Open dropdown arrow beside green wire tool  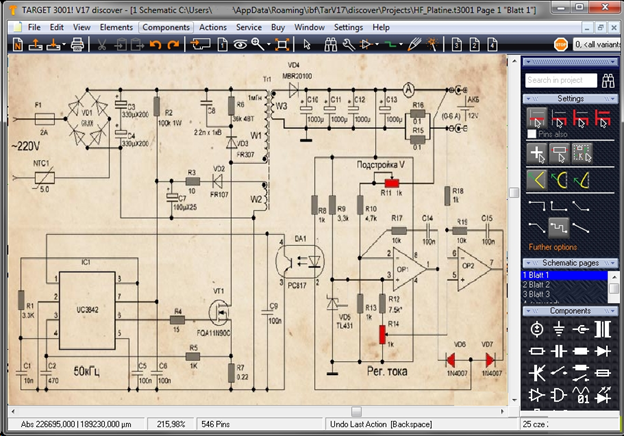pyautogui.click(x=401, y=44)
